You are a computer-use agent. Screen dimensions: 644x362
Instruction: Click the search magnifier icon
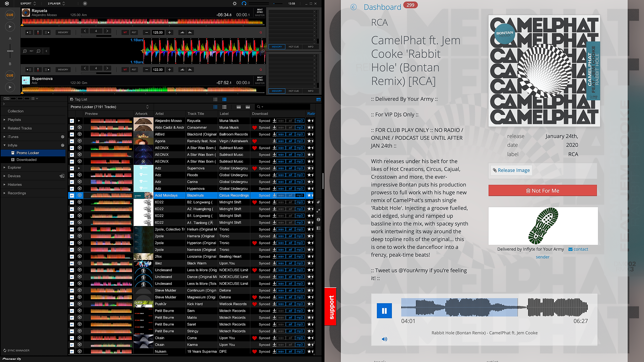click(259, 107)
